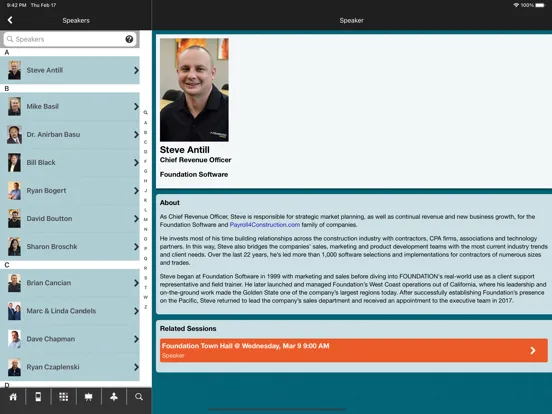552x414 pixels.
Task: Jump to letter L in alphabet index
Action: tap(145, 210)
